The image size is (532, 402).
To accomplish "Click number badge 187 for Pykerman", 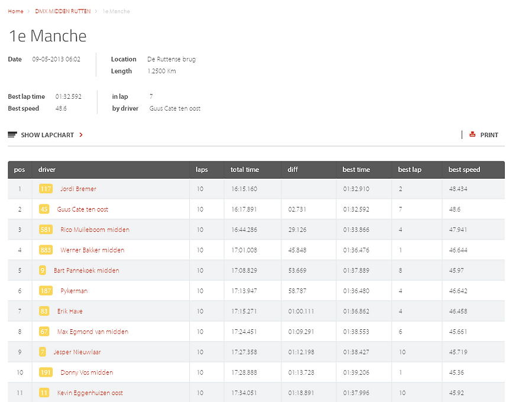I will pyautogui.click(x=46, y=290).
